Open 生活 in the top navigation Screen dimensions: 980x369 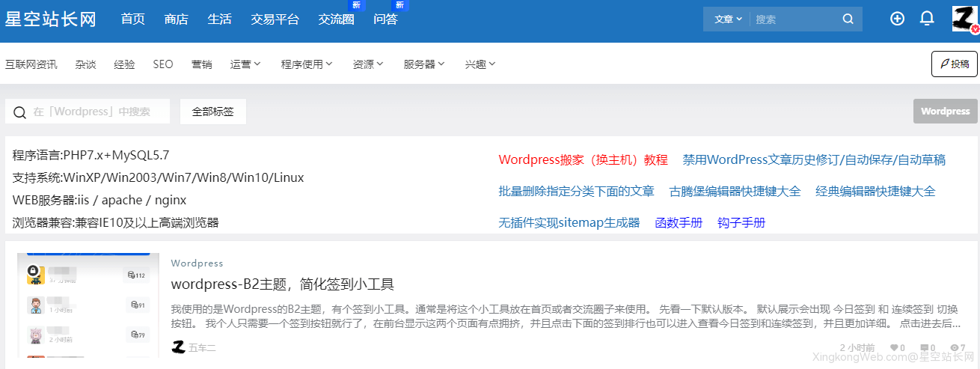tap(220, 19)
